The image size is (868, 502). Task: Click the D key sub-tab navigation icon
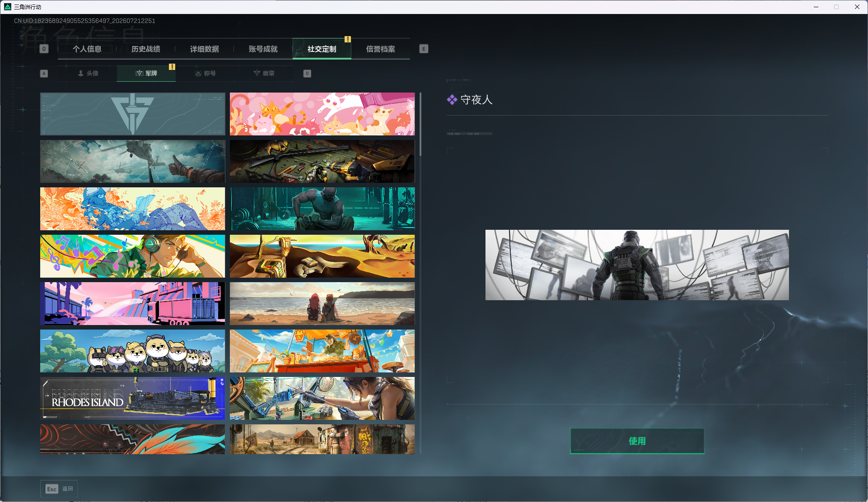pyautogui.click(x=307, y=73)
